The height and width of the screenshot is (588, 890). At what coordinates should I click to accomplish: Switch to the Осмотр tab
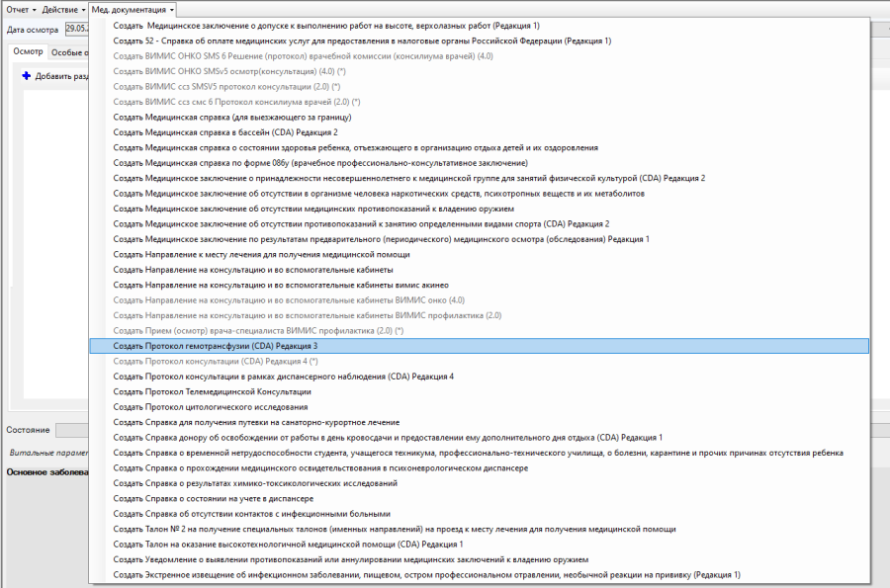28,51
